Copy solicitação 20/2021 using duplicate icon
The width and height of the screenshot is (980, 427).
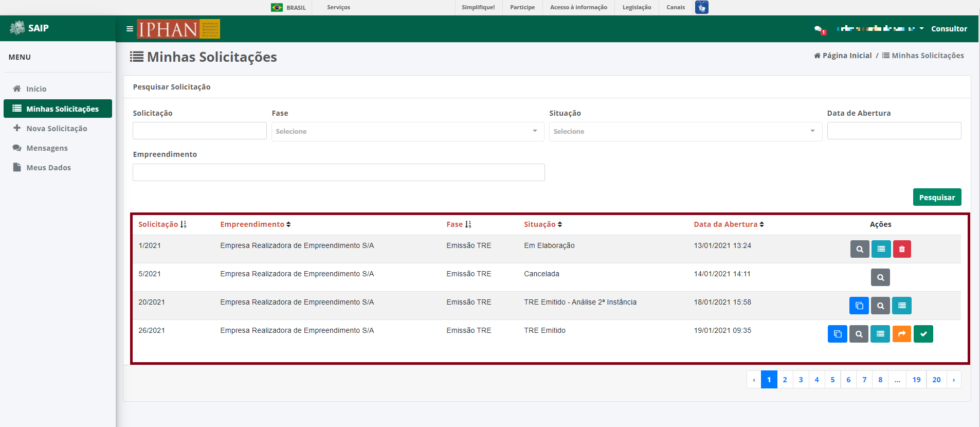pos(859,306)
